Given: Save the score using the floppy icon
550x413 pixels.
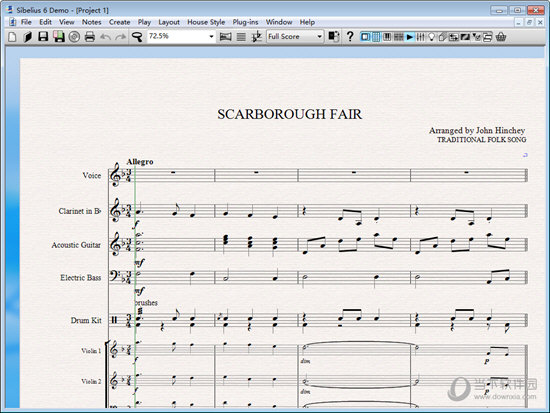Looking at the screenshot, I should point(43,36).
